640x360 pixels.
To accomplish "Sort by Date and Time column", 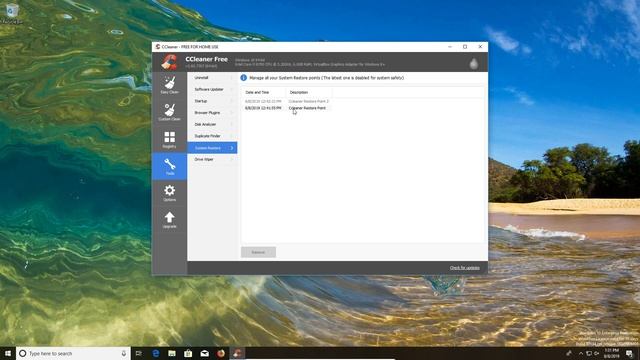I will pos(263,92).
